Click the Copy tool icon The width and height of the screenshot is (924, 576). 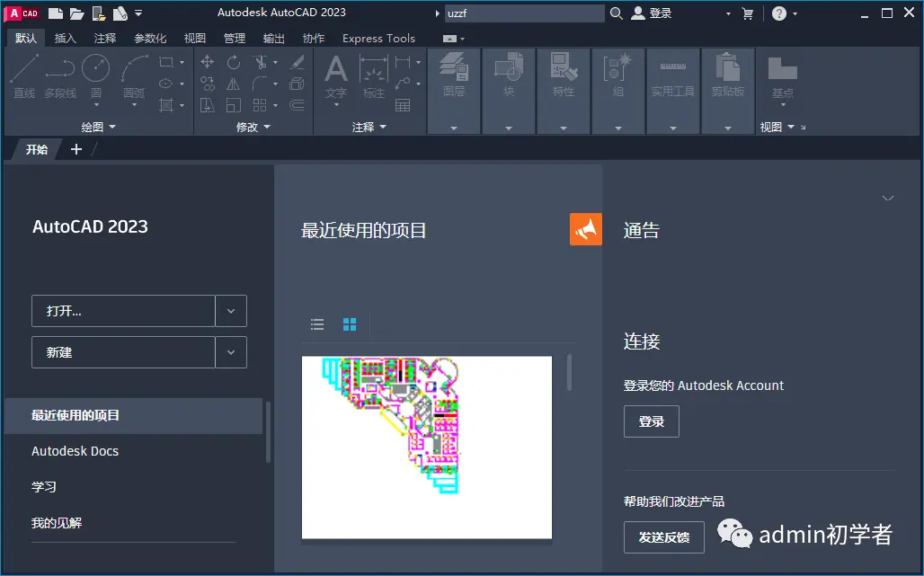pyautogui.click(x=207, y=84)
